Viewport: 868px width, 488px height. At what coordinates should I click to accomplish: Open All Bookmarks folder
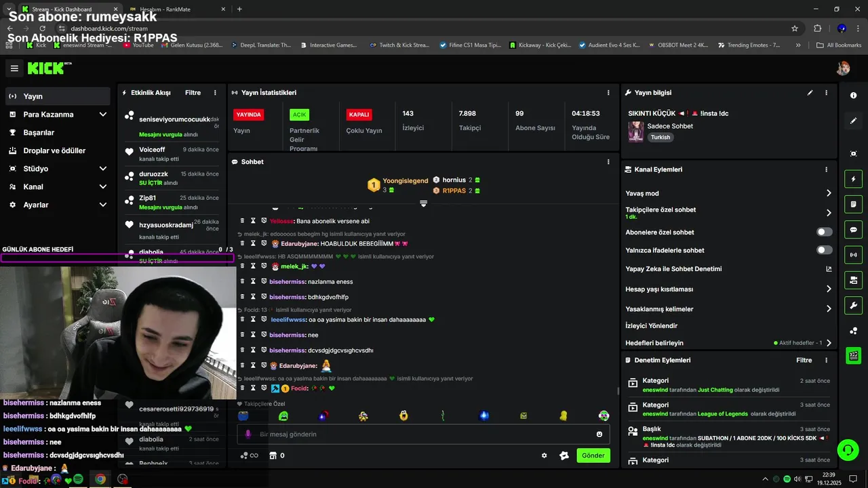(839, 45)
